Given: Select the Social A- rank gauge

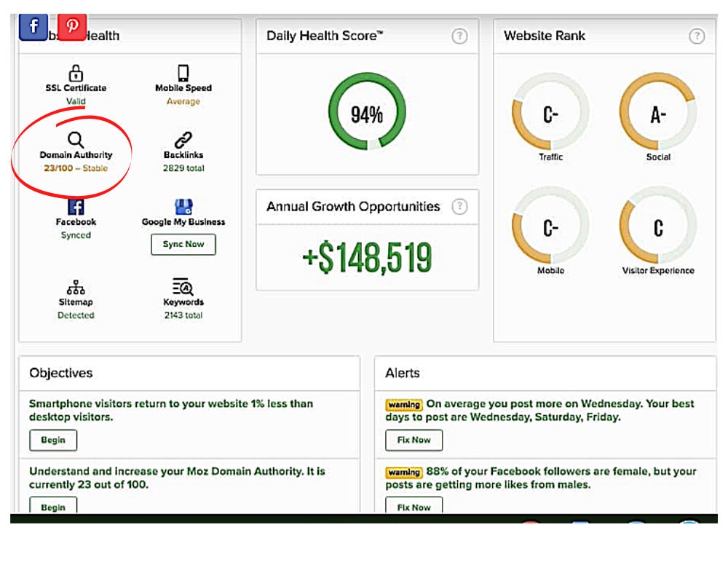Looking at the screenshot, I should coord(657,114).
